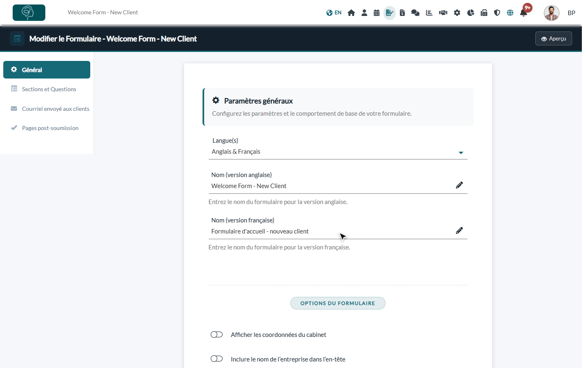Toggle 'Afficher les coordonnées du cabinet'

[216, 334]
